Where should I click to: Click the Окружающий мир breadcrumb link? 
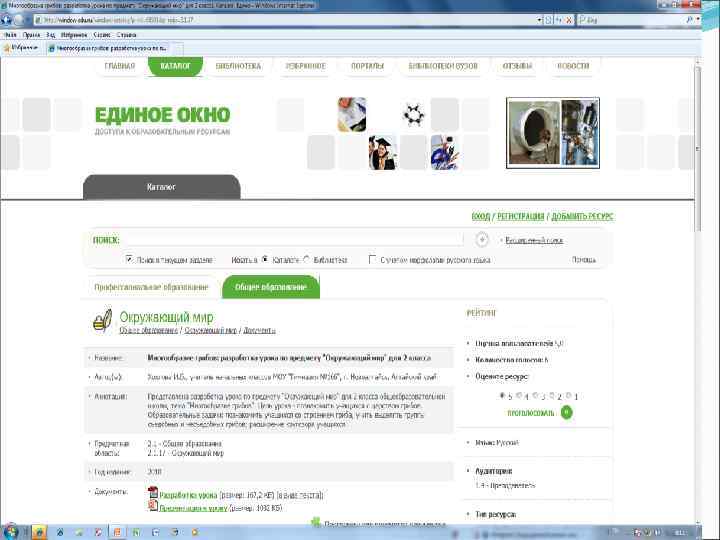pos(211,330)
